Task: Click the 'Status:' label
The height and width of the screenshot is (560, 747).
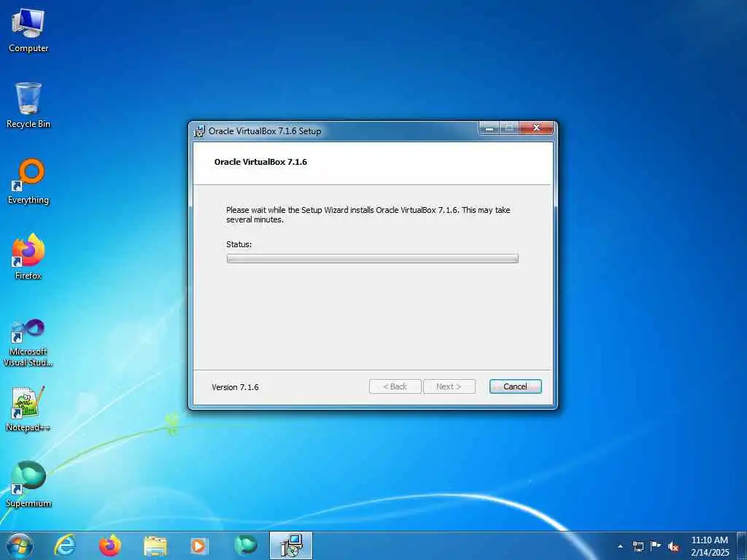Action: 239,244
